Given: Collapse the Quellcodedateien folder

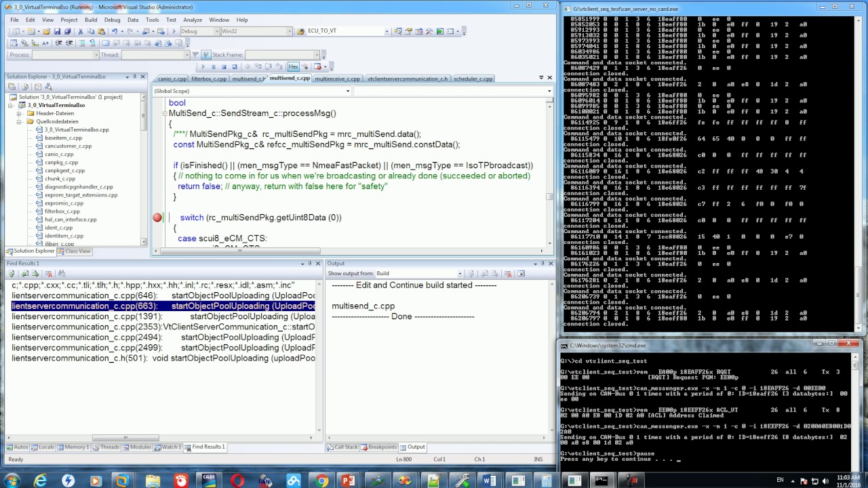Looking at the screenshot, I should (x=20, y=121).
